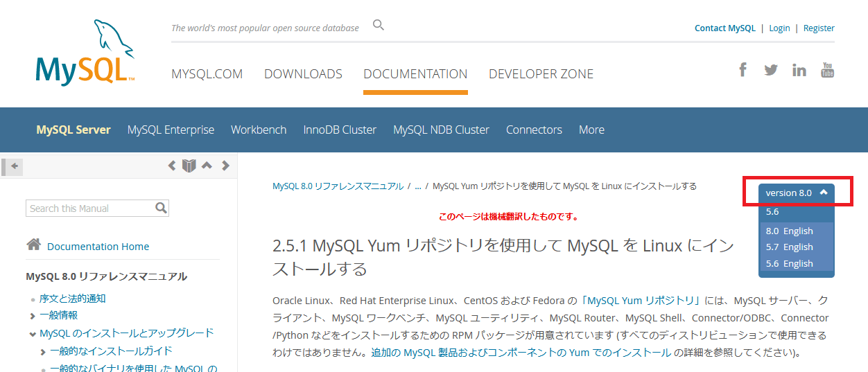
Task: Open 「MySQL Yum リポジトリ」 link in paragraph
Action: [641, 301]
